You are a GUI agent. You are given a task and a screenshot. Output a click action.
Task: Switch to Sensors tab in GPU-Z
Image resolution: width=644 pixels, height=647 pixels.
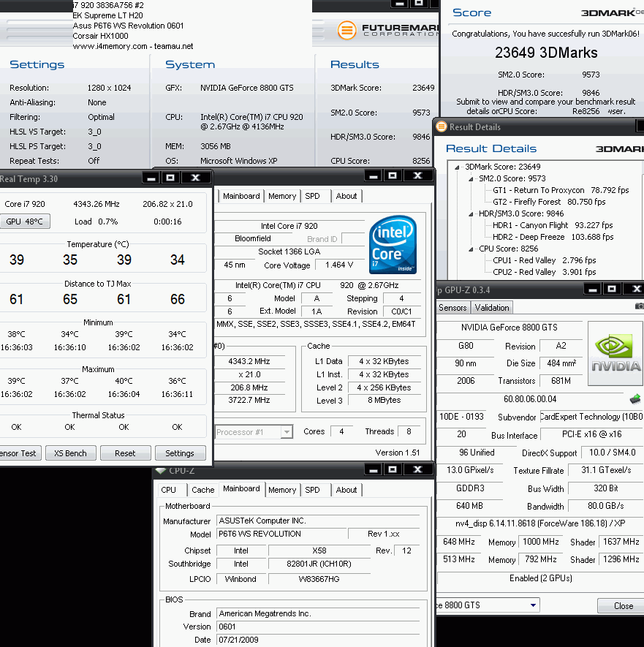pyautogui.click(x=452, y=307)
